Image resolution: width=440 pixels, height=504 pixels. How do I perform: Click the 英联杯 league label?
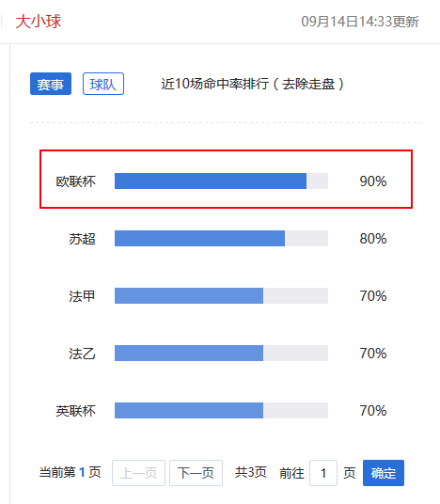(x=76, y=411)
